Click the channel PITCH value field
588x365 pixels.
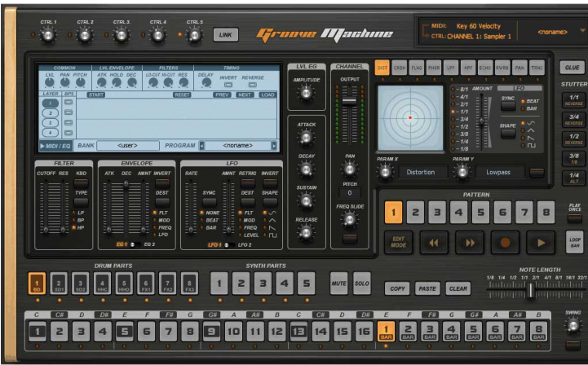(x=350, y=193)
